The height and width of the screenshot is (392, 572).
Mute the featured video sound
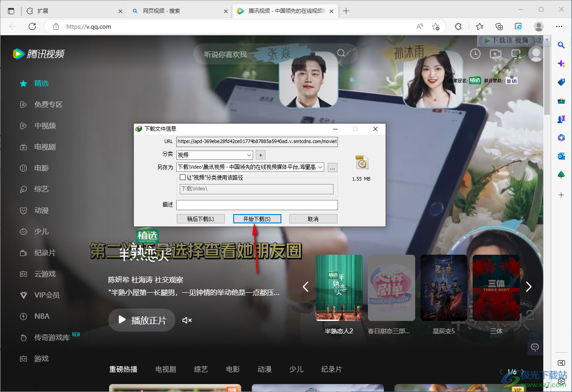click(187, 320)
